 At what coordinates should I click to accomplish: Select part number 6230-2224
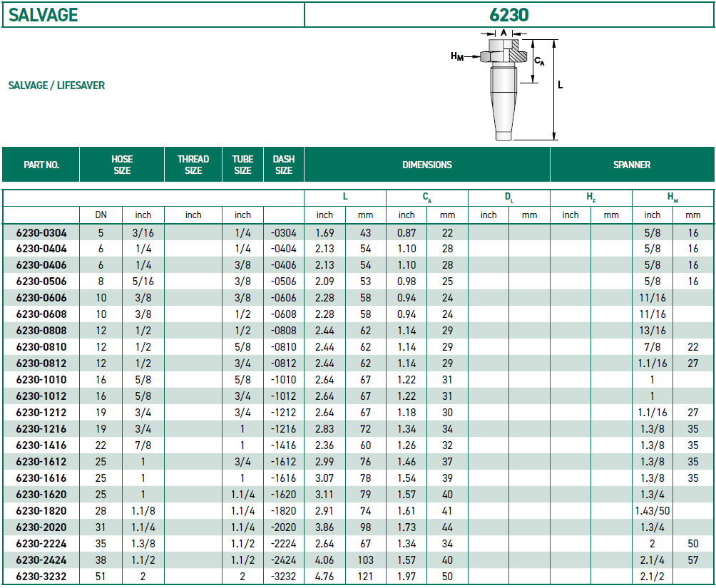pyautogui.click(x=41, y=545)
